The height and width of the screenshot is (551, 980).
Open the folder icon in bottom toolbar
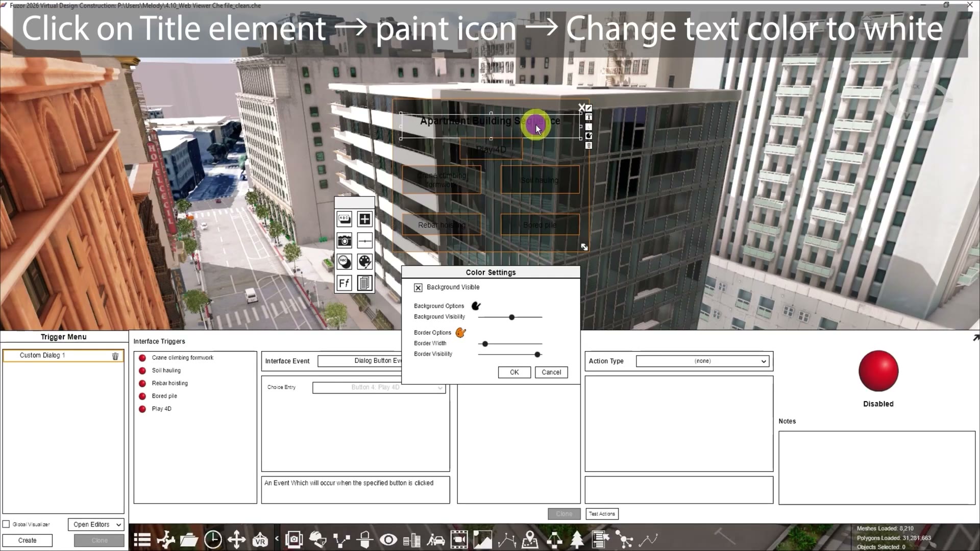189,539
